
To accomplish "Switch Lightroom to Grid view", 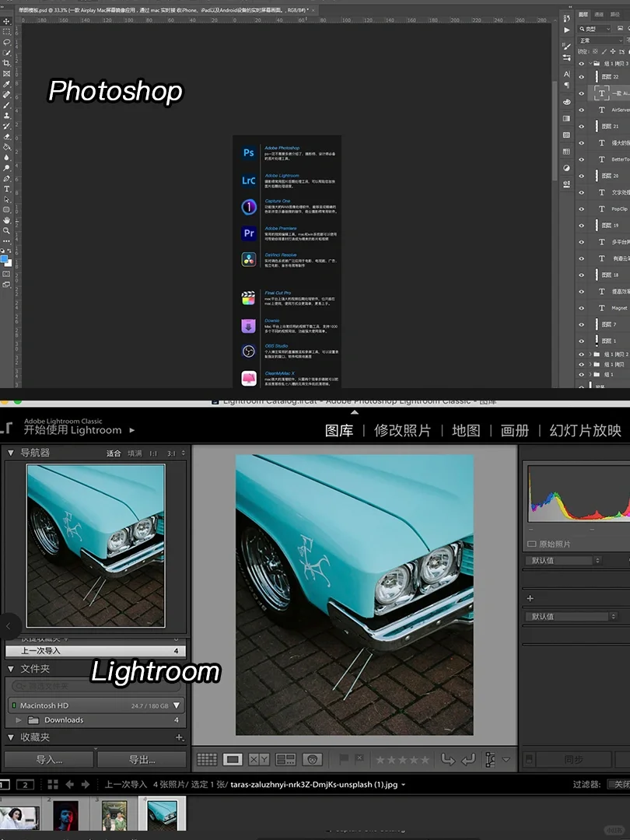I will coord(207,759).
